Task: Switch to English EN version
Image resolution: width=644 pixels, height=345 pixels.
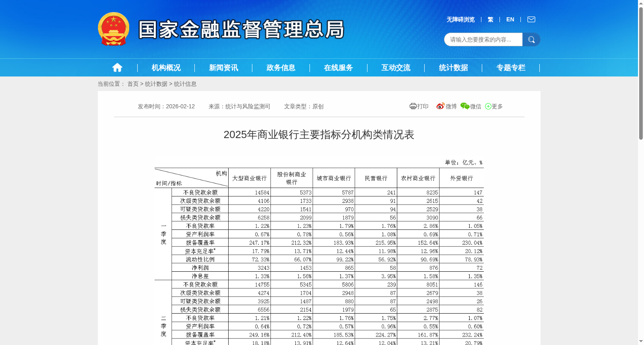Action: coord(510,19)
